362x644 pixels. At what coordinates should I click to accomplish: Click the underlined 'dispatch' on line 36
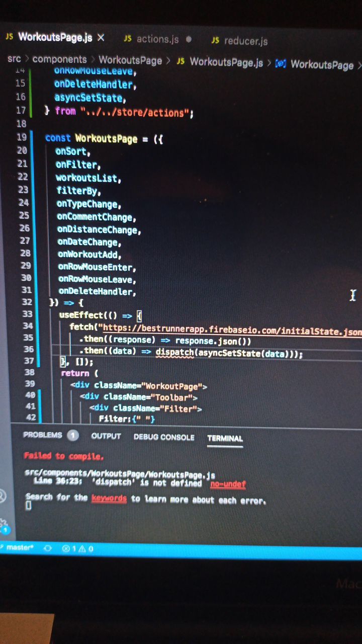pos(174,353)
